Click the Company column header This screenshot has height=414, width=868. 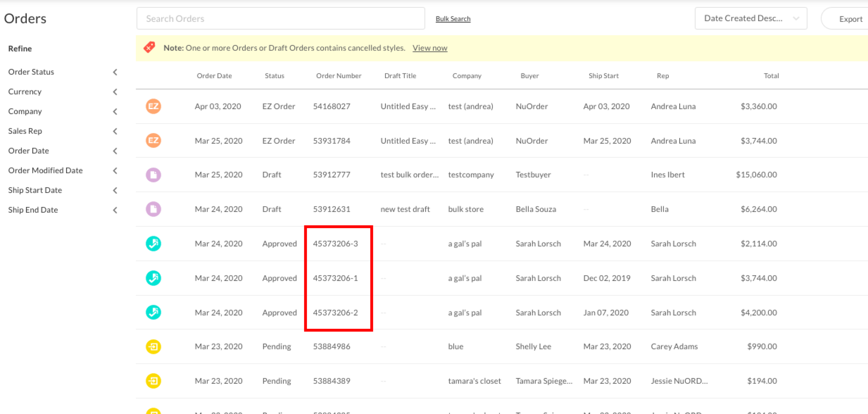click(467, 76)
